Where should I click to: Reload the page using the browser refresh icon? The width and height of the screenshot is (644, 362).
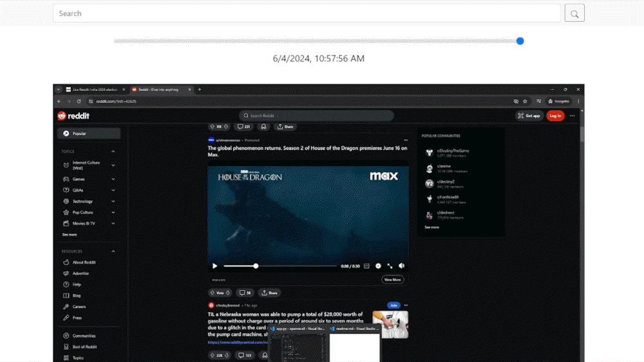pyautogui.click(x=79, y=101)
